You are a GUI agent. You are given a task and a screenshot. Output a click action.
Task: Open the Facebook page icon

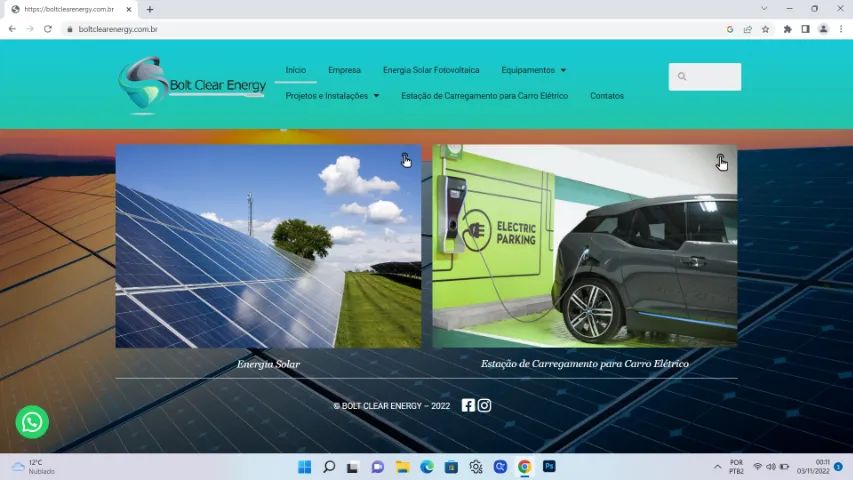tap(468, 405)
